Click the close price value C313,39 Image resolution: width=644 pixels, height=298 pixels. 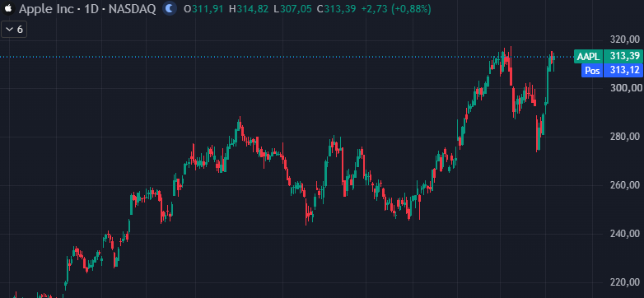[x=336, y=8]
